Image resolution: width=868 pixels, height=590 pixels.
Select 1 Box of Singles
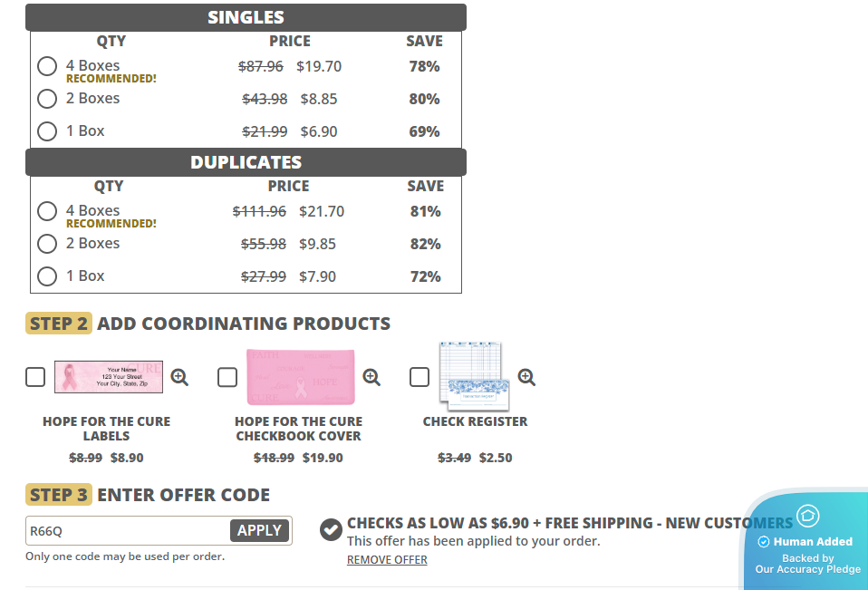47,131
